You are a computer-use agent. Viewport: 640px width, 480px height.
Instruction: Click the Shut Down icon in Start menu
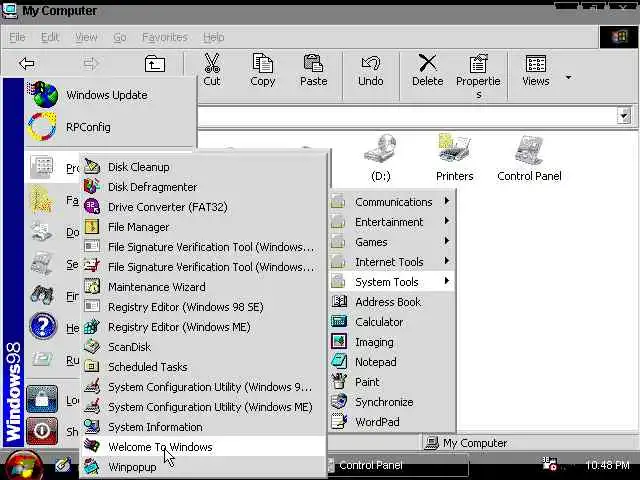tap(42, 431)
